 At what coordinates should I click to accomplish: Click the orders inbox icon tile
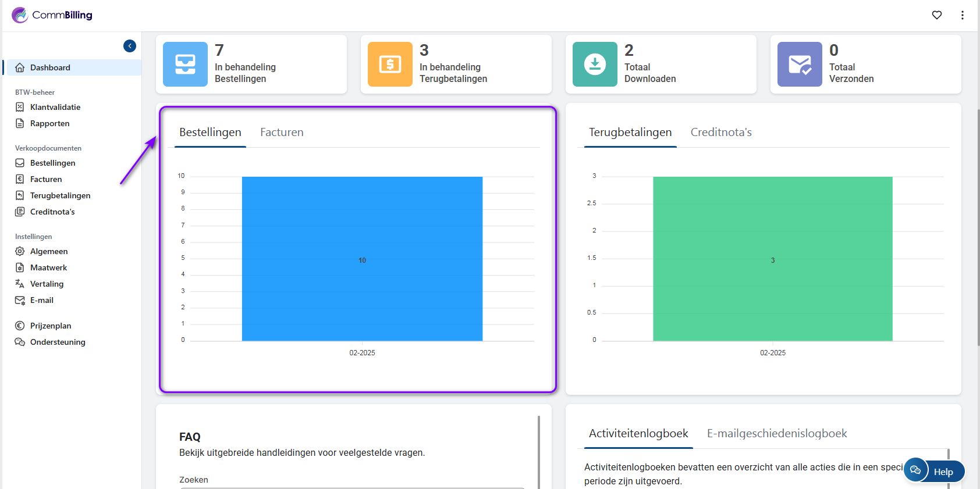click(185, 64)
